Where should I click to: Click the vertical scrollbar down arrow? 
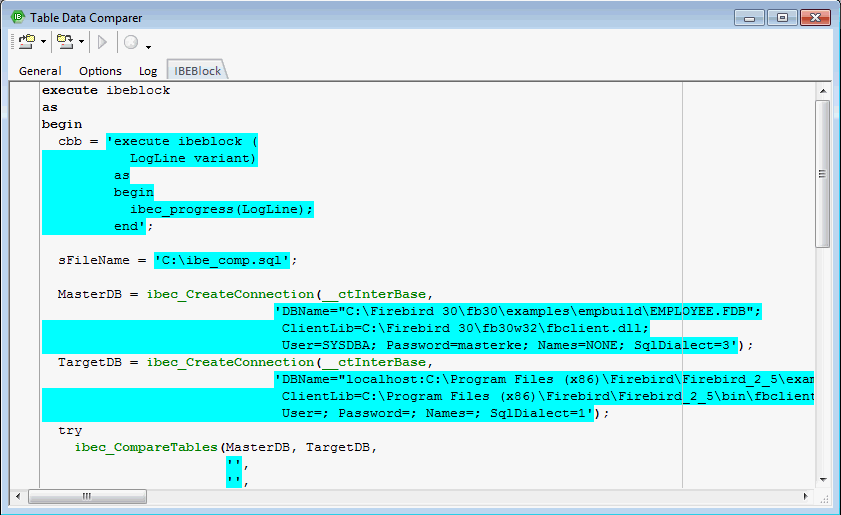(823, 480)
